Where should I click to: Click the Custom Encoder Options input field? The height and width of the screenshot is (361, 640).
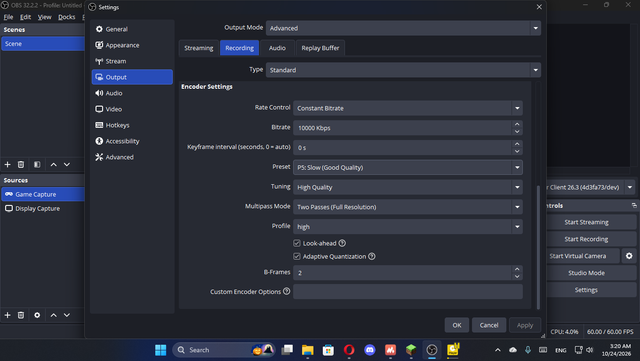tap(408, 292)
